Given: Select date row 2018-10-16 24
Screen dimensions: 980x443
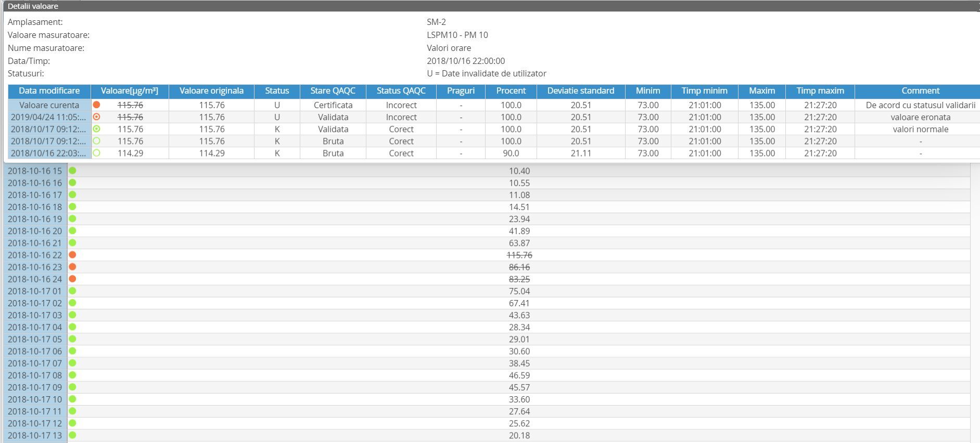Looking at the screenshot, I should coord(35,279).
